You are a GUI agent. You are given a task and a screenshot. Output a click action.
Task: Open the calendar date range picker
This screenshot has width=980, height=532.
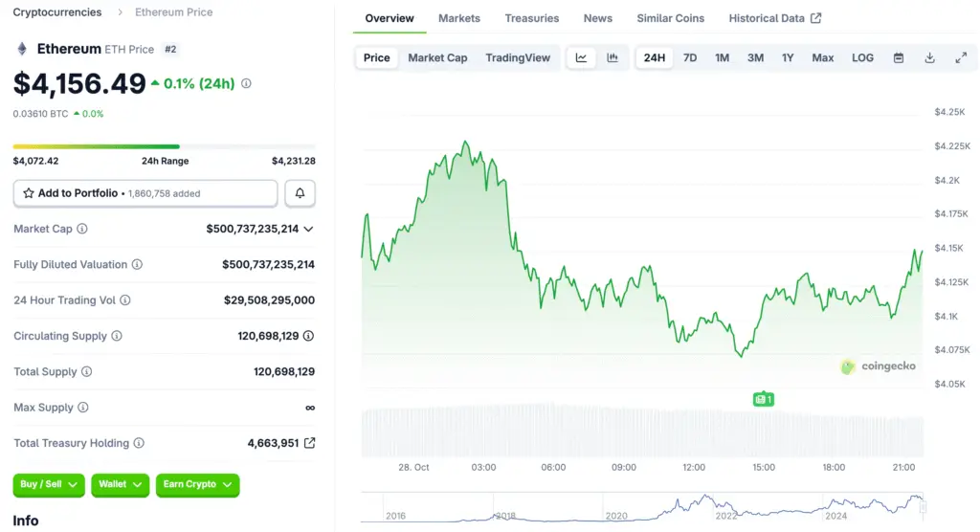tap(899, 57)
